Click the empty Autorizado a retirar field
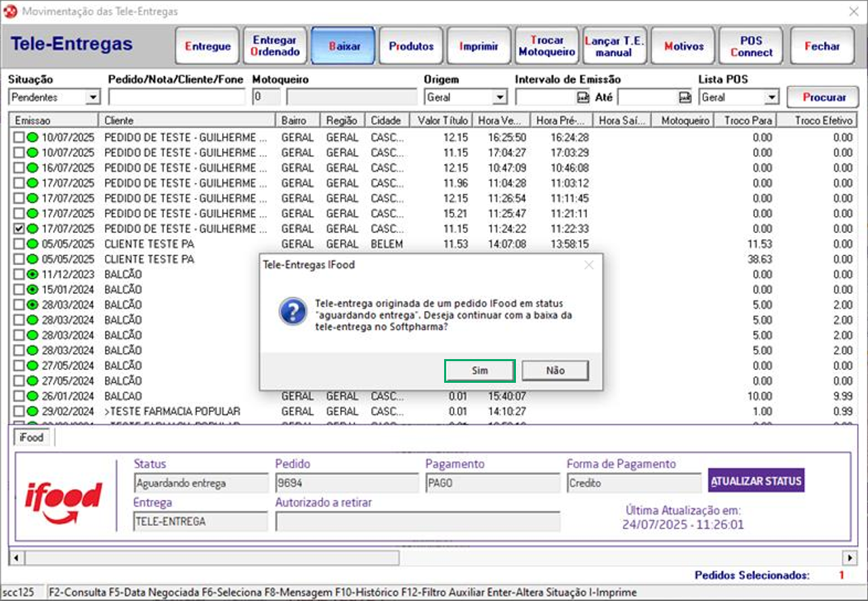This screenshot has height=601, width=868. point(418,522)
